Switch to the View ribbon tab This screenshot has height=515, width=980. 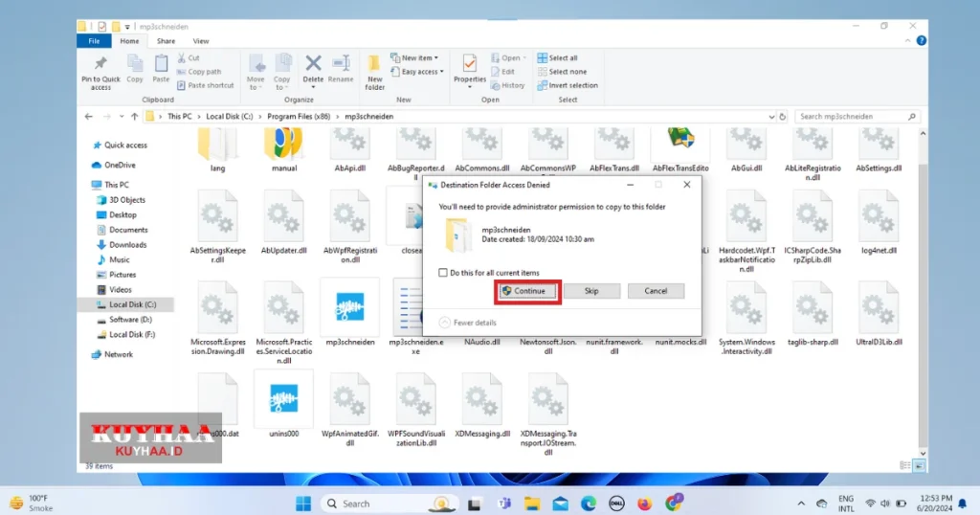(x=201, y=41)
